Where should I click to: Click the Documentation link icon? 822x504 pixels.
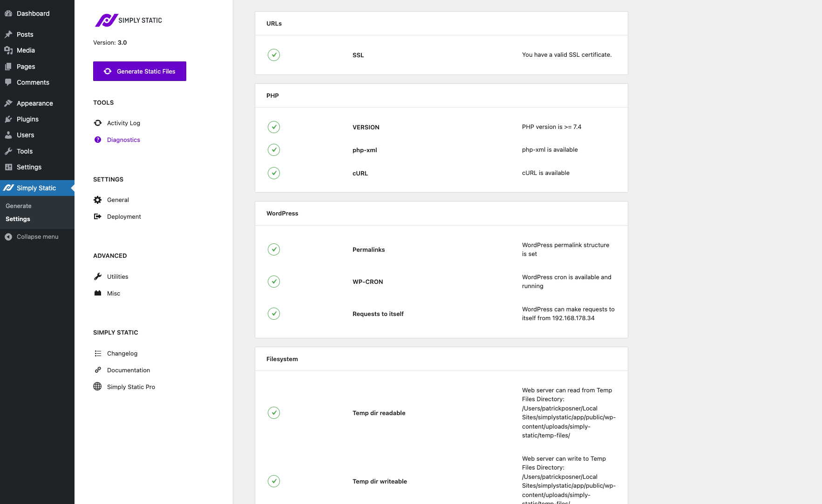[x=98, y=370]
